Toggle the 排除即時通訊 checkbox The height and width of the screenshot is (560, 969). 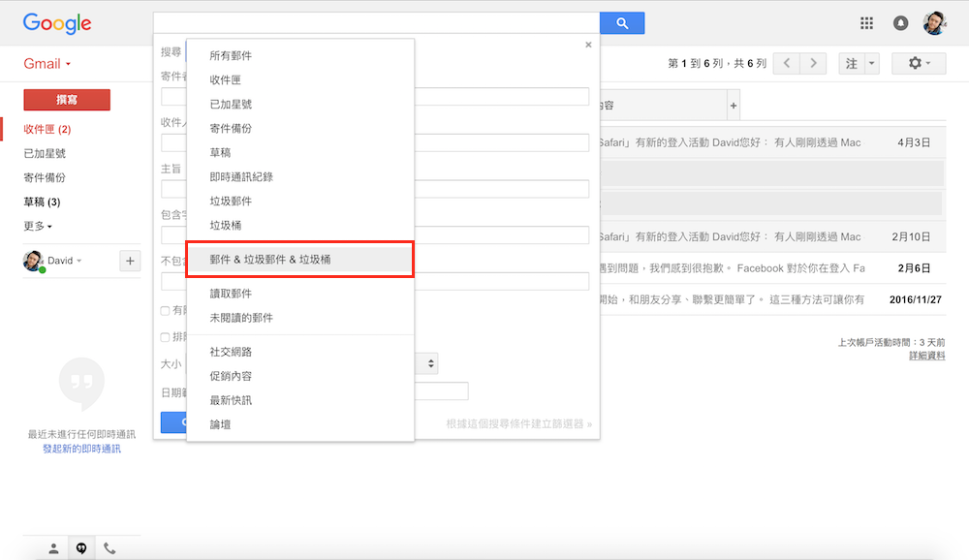click(x=165, y=337)
